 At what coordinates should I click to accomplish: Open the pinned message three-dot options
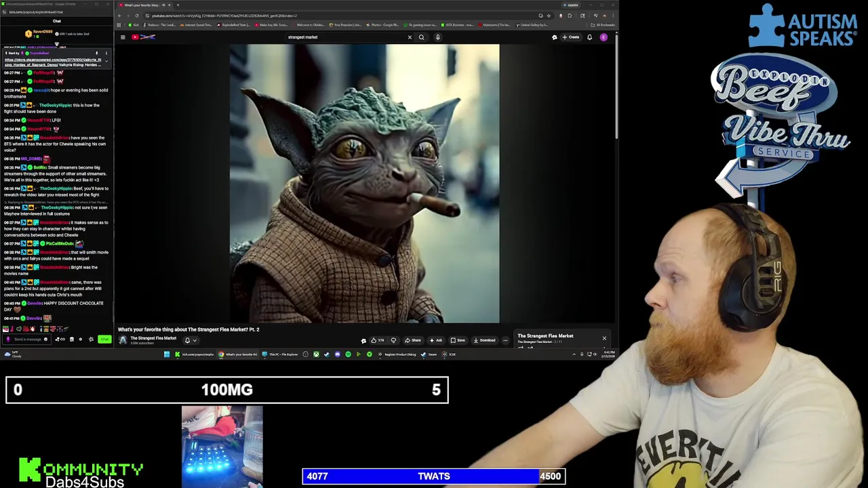[106, 53]
